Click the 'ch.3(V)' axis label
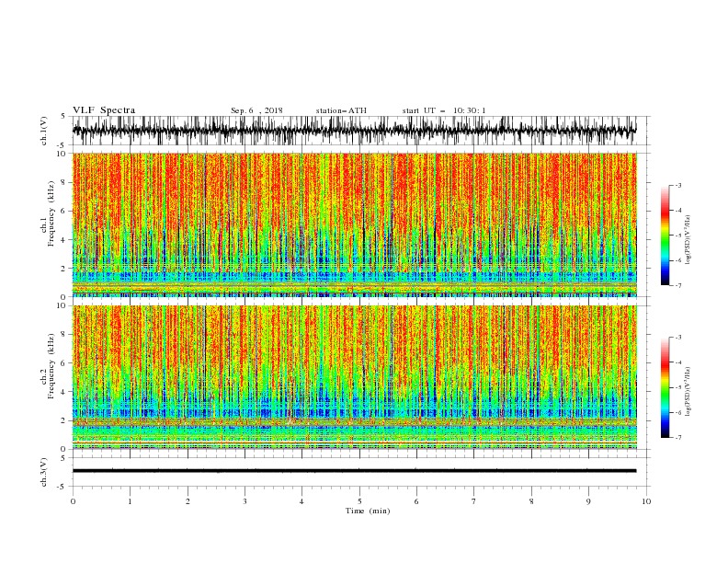Viewport: 728px width, 563px height. (44, 472)
